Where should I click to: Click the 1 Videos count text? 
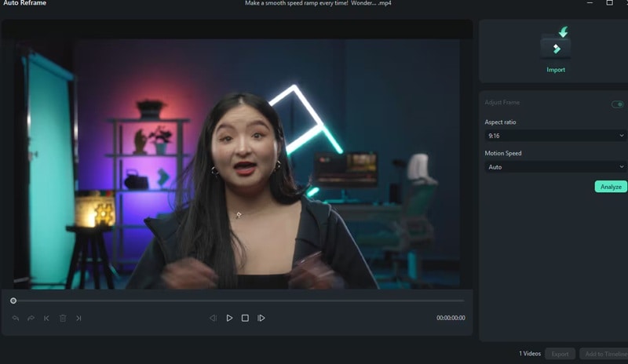530,354
